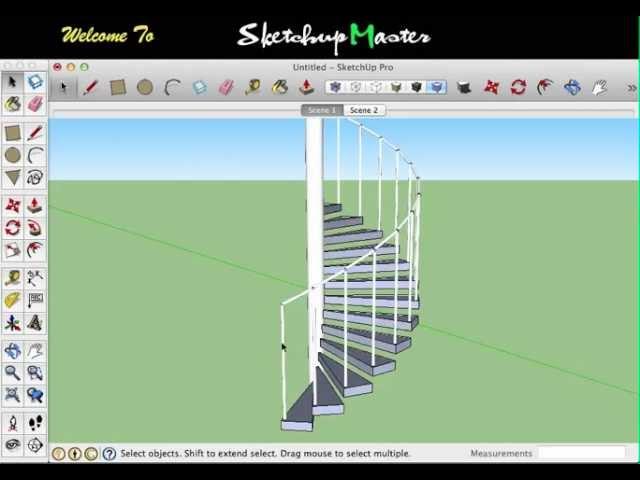Activate the Protractor tool

[13, 300]
